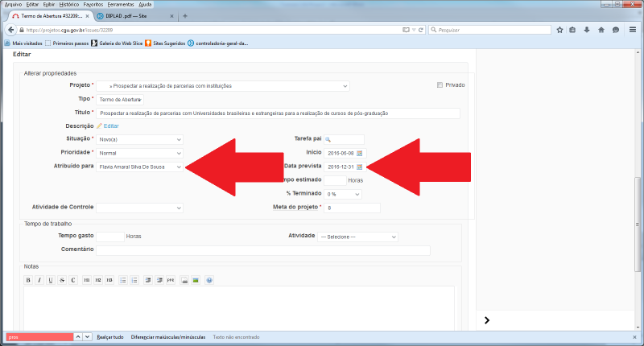Screen dimensions: 644x346
Task: Toggle underline in the Notas toolbar
Action: (51, 280)
